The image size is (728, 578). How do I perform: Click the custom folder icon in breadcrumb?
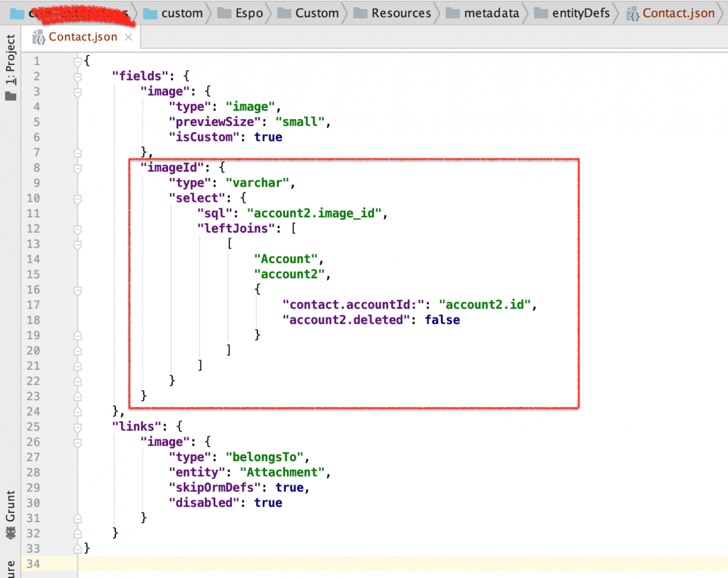pos(150,13)
